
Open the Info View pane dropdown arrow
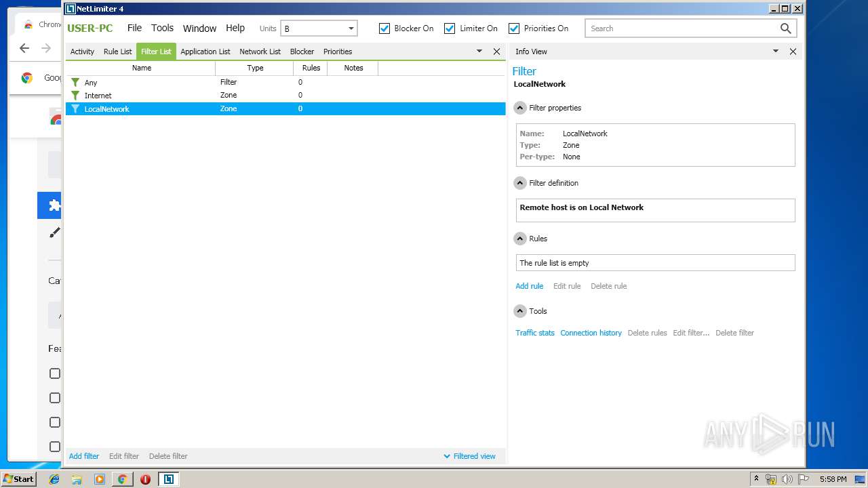[x=776, y=52]
